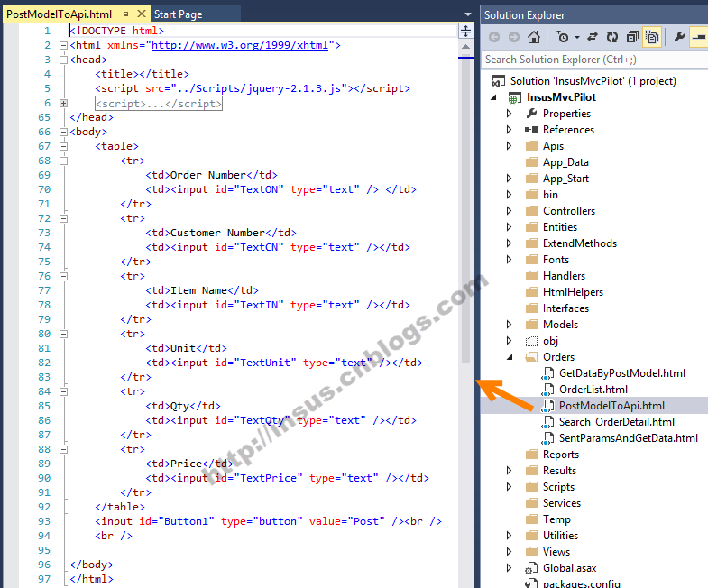Click the editor split-window handle icon

tap(465, 31)
